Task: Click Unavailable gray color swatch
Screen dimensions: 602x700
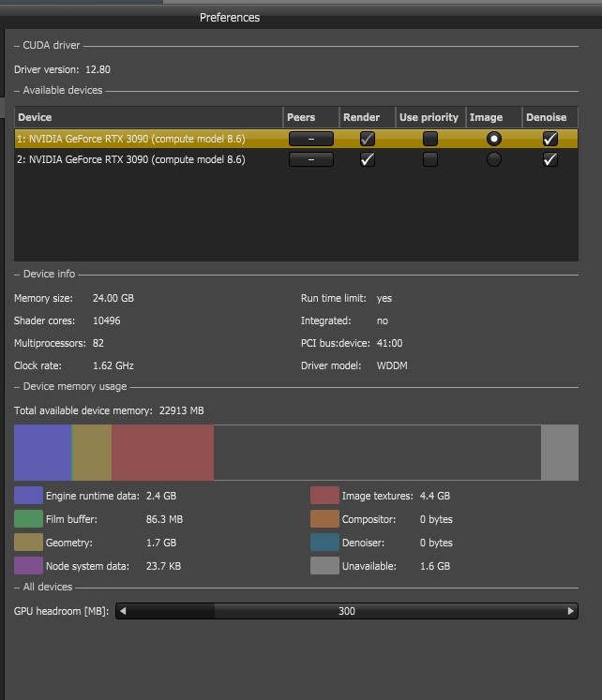Action: [324, 566]
